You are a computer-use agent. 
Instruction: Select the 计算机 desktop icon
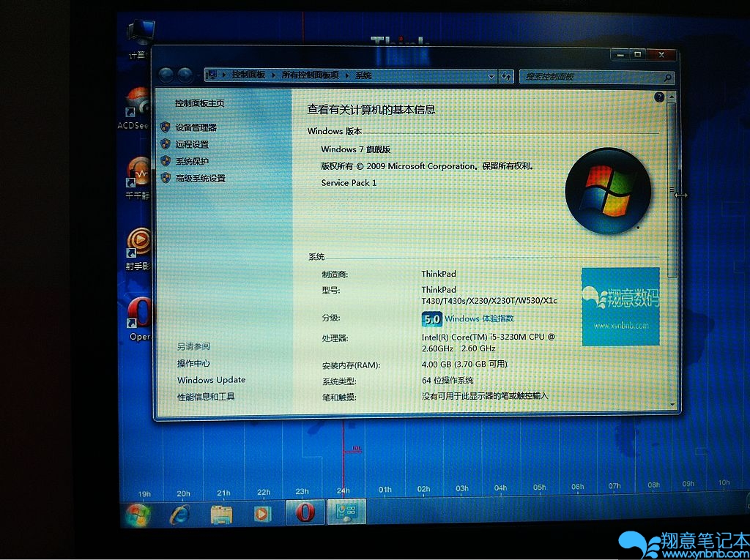[139, 40]
